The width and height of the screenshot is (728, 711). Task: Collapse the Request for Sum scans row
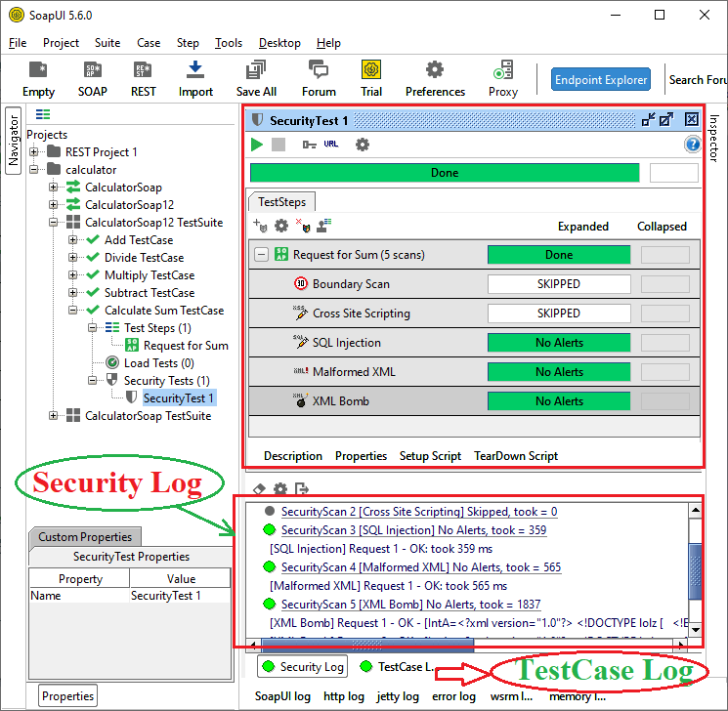click(x=261, y=255)
